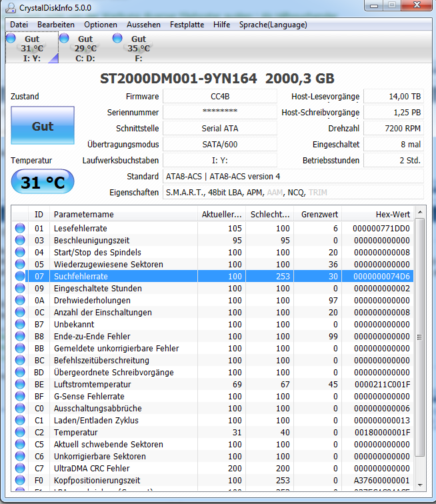This screenshot has height=504, width=436.
Task: Click the status orb for Kopfpositionierungszeit row
Action: coord(20,480)
